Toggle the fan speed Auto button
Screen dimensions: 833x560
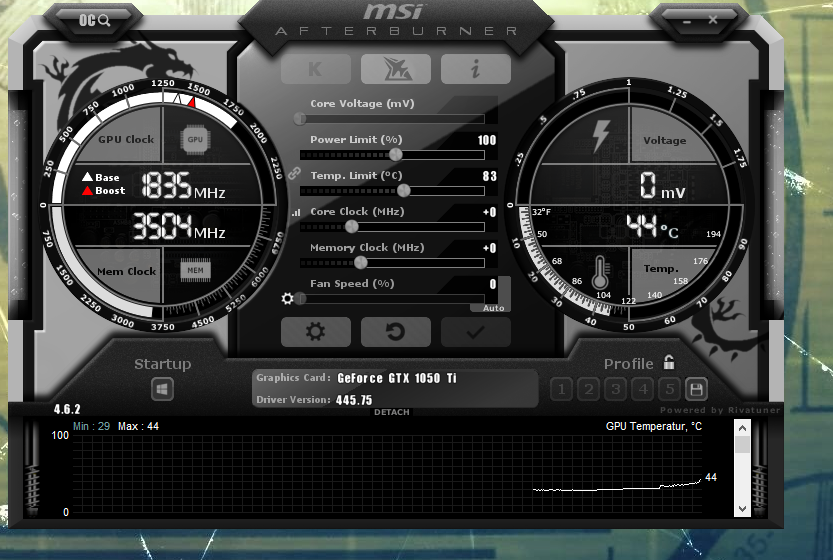(x=494, y=308)
